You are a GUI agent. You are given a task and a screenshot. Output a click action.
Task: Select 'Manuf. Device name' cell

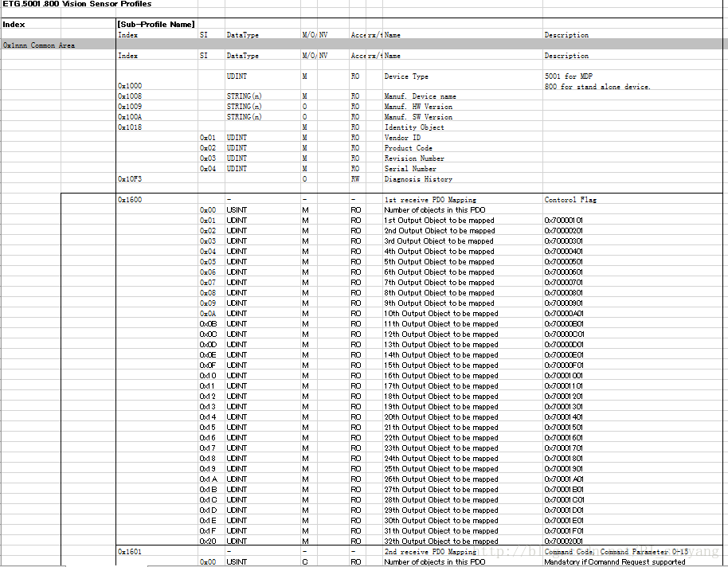[421, 96]
